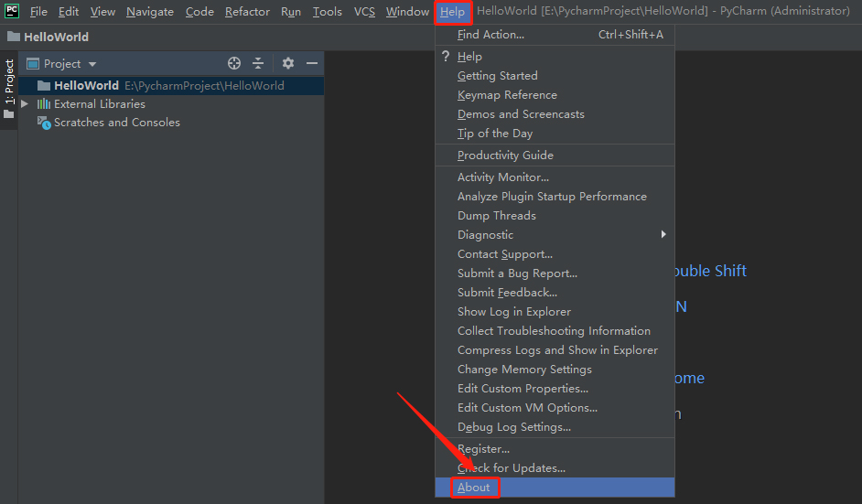
Task: Select Edit Custom Properties...
Action: tap(555, 389)
